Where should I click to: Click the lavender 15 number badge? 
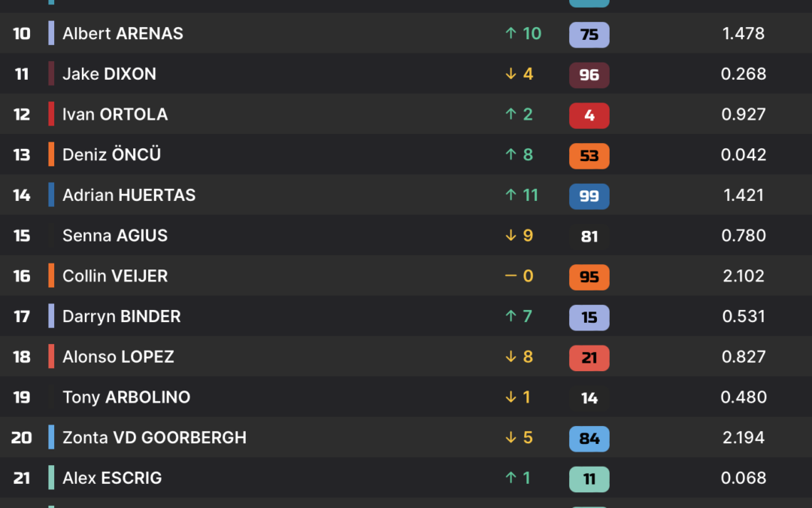click(x=589, y=318)
